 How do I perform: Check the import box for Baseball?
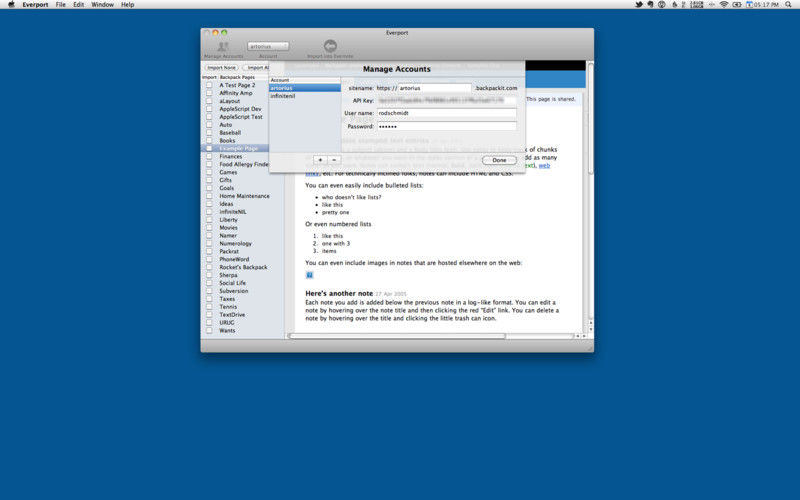(209, 133)
